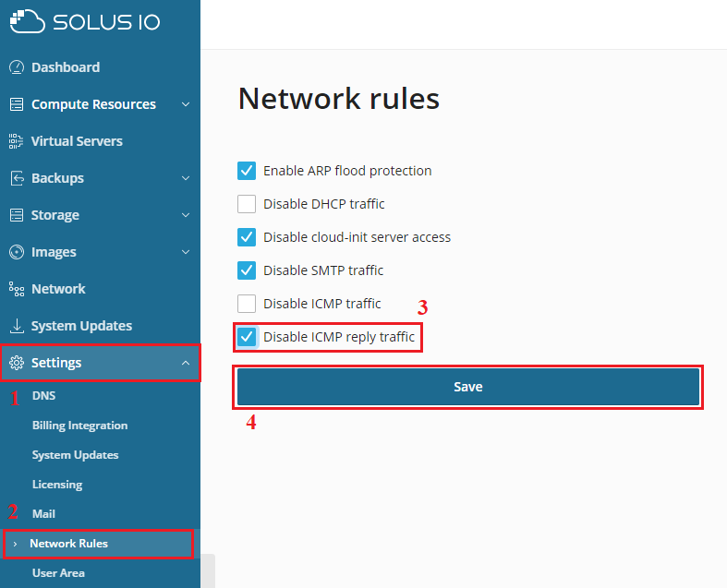Open the Billing Integration link
Viewport: 727px width, 588px height.
coord(79,426)
